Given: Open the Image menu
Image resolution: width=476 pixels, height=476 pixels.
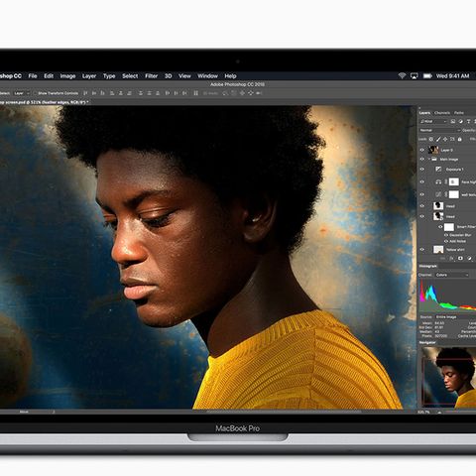Looking at the screenshot, I should click(x=67, y=76).
